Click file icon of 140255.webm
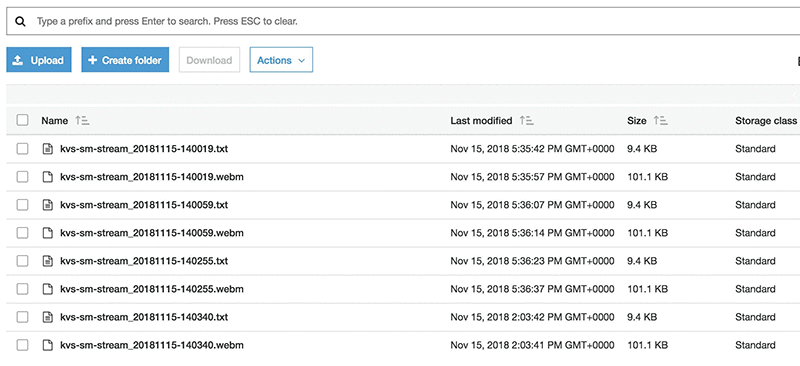The width and height of the screenshot is (800, 366). tap(47, 289)
